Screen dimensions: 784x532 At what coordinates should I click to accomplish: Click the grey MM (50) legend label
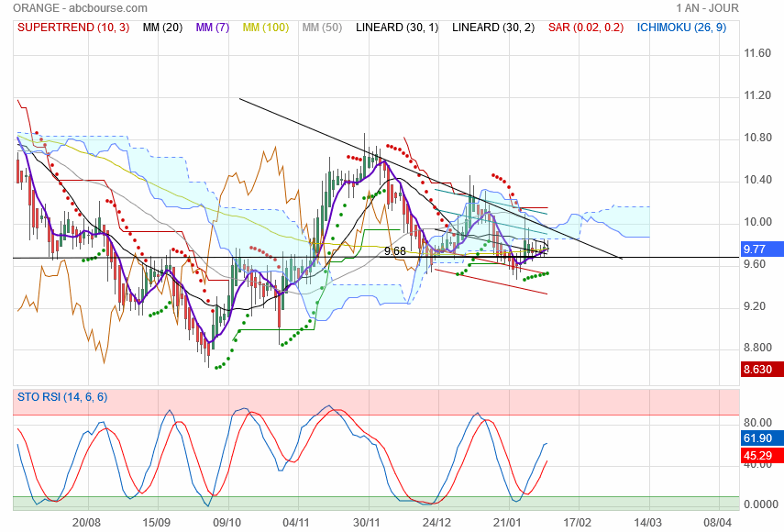click(322, 28)
